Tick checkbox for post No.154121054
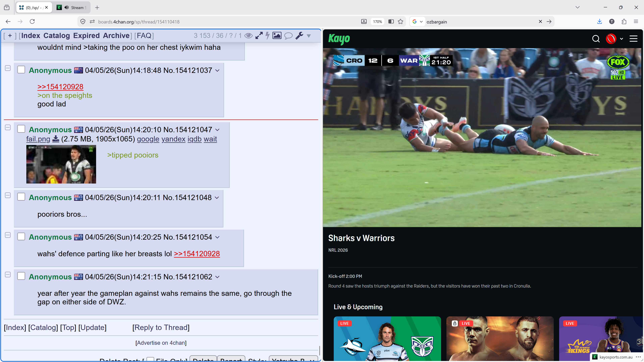Screen dimensions: 644x362 coord(21,237)
